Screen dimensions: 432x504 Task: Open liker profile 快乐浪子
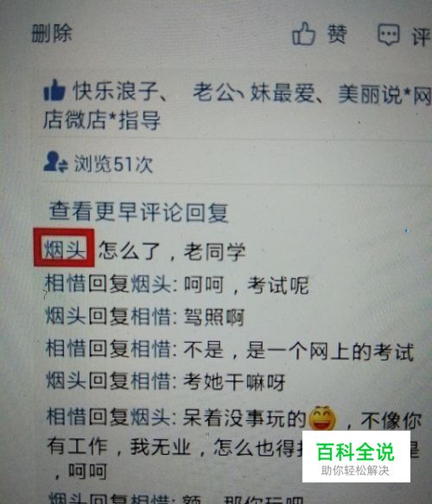pyautogui.click(x=115, y=91)
